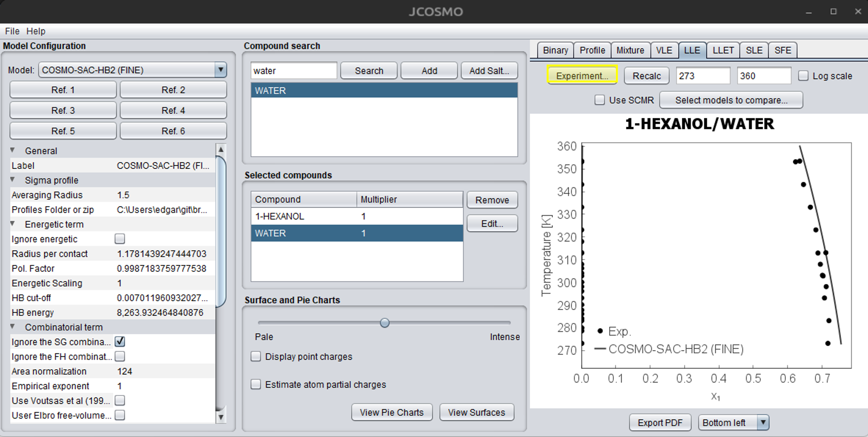Switch to the Binary tab
Image resolution: width=868 pixels, height=437 pixels.
coord(555,50)
